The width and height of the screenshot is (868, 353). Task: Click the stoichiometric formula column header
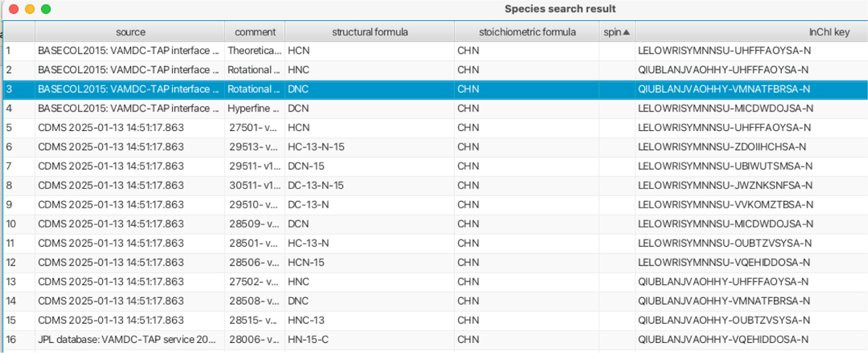point(527,32)
